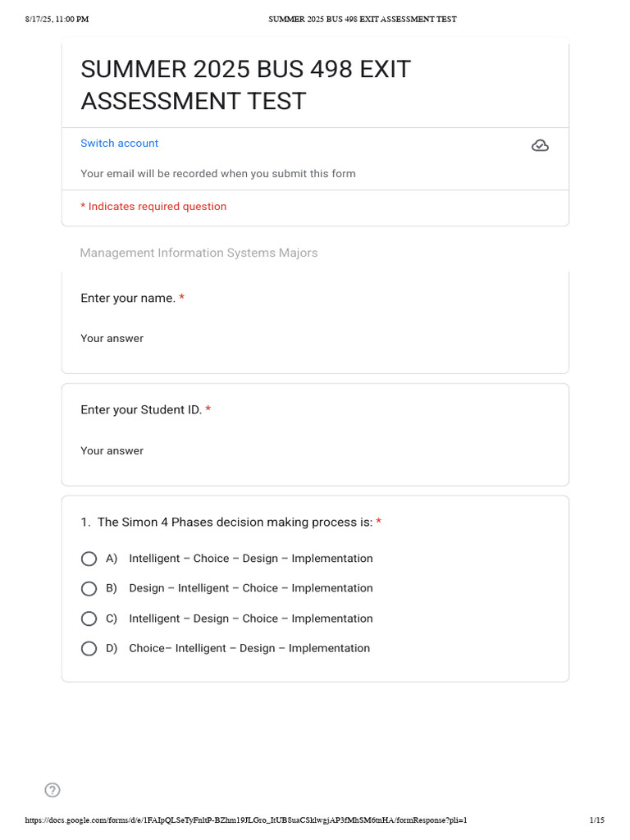Click the cloud saved-status icon
The image size is (630, 840).
540,146
